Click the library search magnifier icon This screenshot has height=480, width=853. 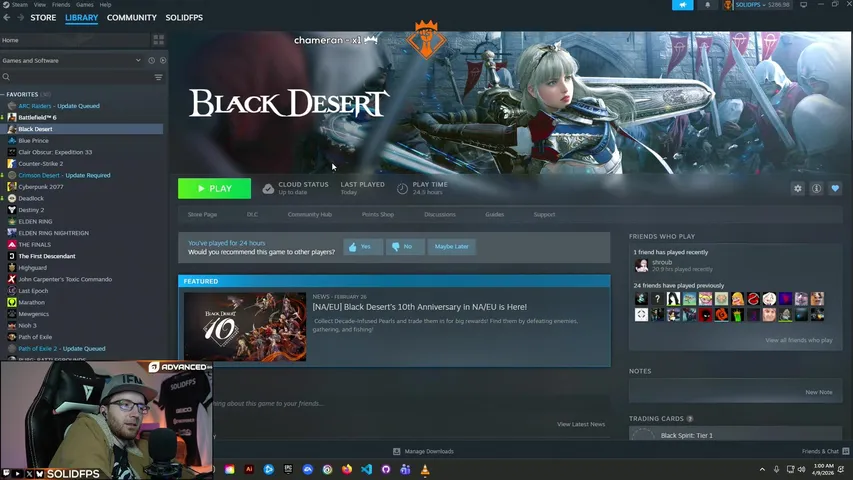[7, 77]
